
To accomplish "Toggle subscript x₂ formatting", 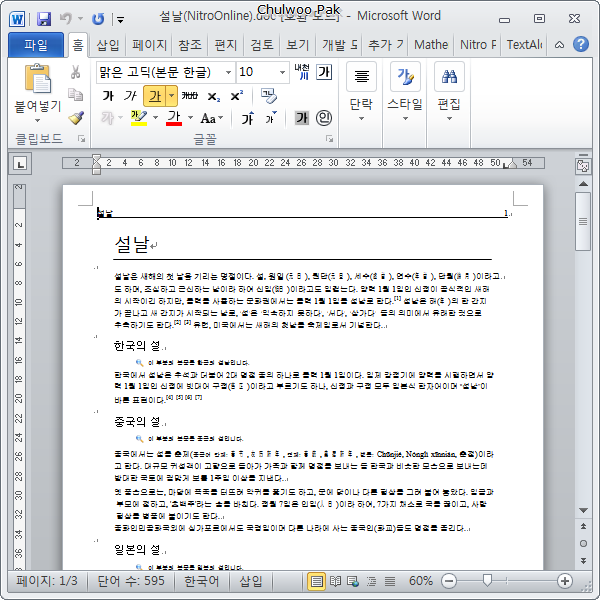I will [x=214, y=96].
